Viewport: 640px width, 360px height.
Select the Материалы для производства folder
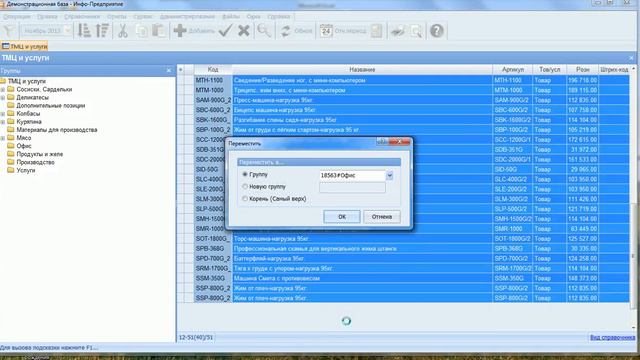coord(57,130)
